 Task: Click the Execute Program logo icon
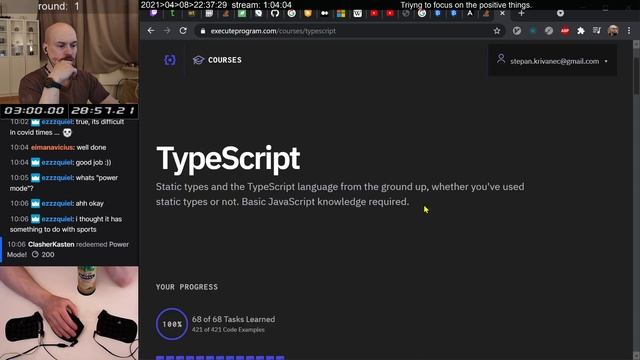point(170,60)
